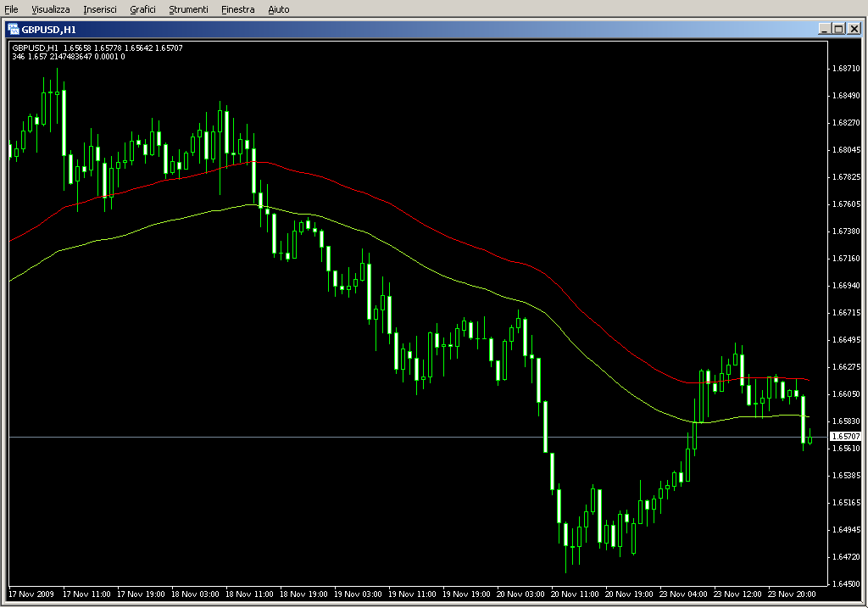Click the 1.68490 price scale label
Viewport: 868px width, 608px height.
click(847, 96)
